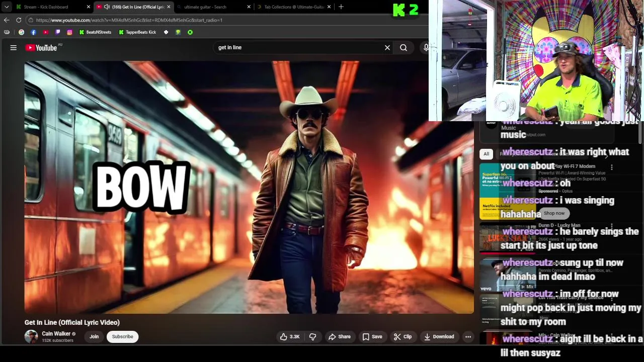This screenshot has width=644, height=362.
Task: Open the Facebook bookmark icon
Action: (33, 32)
